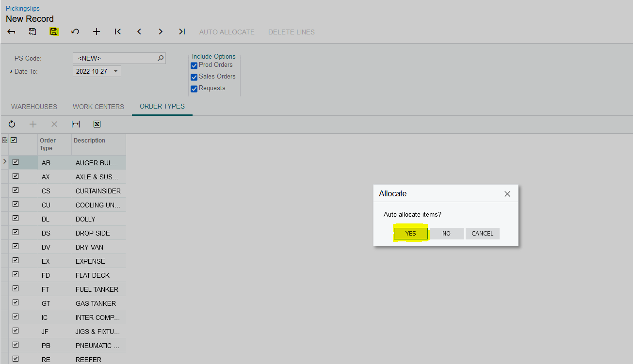Open PS Code lookup search
Screen dimensions: 633x364
click(161, 58)
